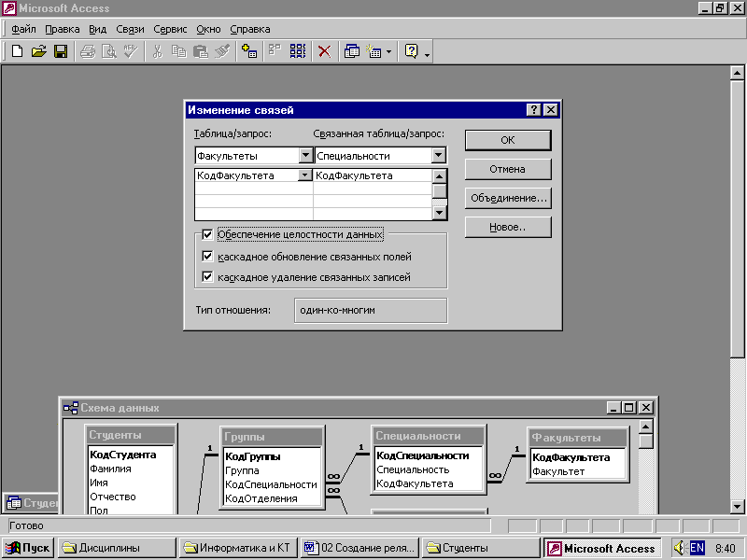Screen dimensions: 747x560
Task: Click the Тип отношения field один-ко-многим
Action: tap(371, 311)
